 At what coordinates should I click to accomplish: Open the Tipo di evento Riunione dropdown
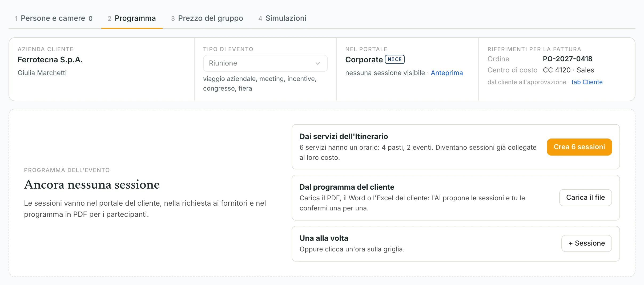(265, 63)
